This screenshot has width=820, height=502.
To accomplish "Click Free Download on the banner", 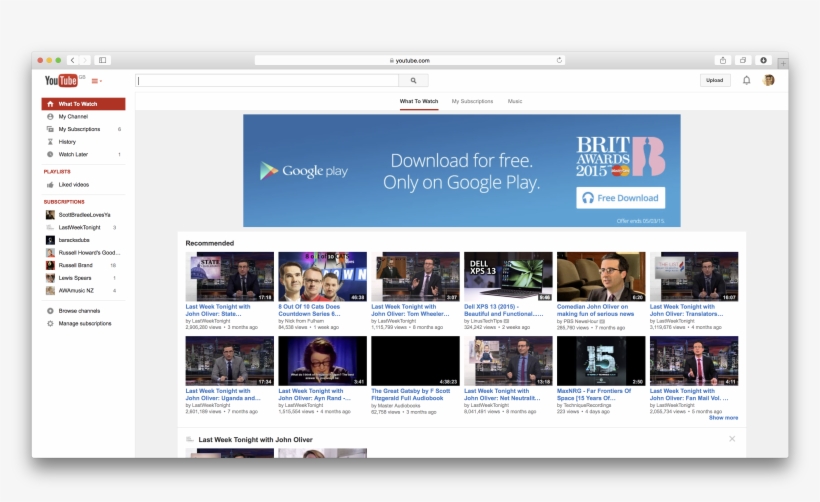I will (x=621, y=198).
